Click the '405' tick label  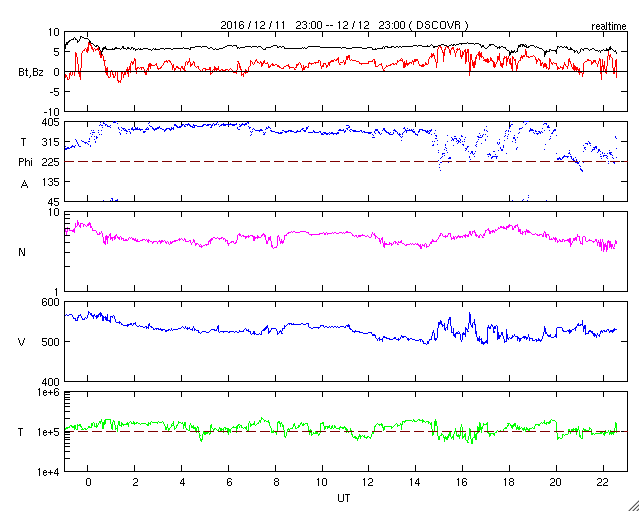click(51, 122)
